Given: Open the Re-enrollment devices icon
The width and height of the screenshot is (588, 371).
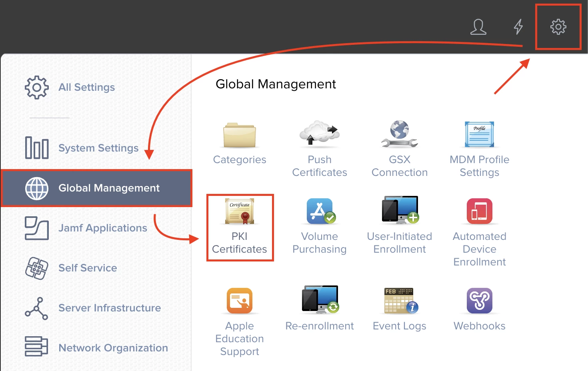Looking at the screenshot, I should coord(320,299).
